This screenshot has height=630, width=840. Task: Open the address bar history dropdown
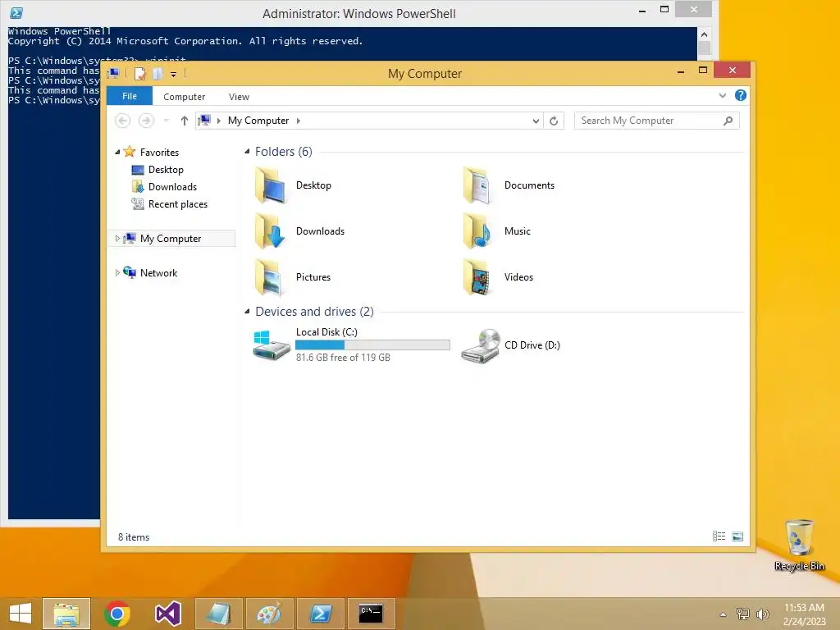pyautogui.click(x=536, y=121)
